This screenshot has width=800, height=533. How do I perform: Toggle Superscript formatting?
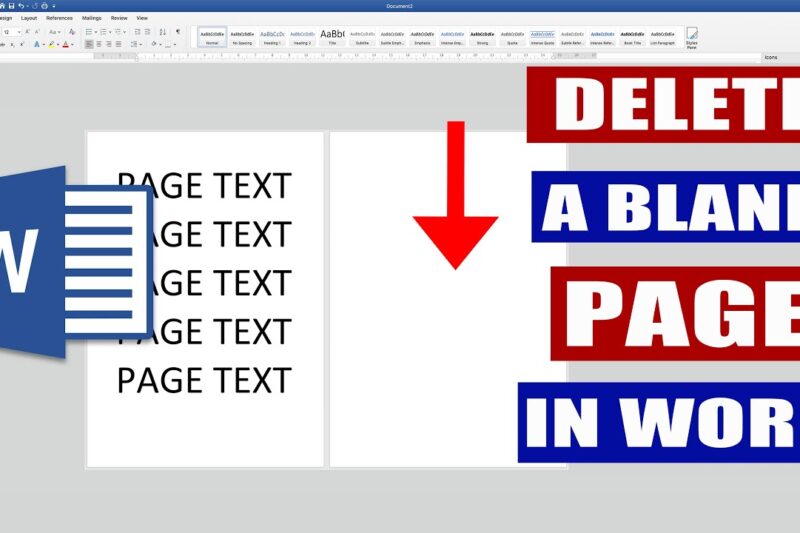pyautogui.click(x=22, y=45)
